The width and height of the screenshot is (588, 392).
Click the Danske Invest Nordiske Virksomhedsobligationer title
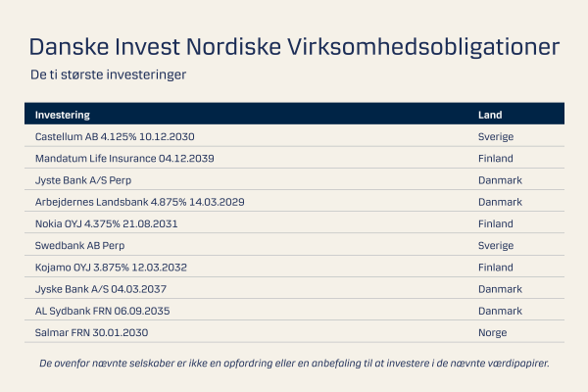(294, 47)
